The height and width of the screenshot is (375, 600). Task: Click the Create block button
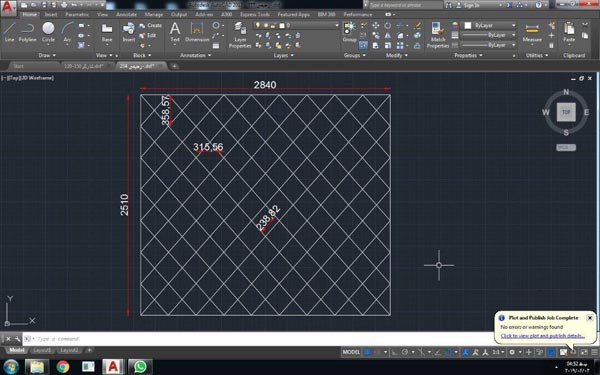[x=150, y=26]
